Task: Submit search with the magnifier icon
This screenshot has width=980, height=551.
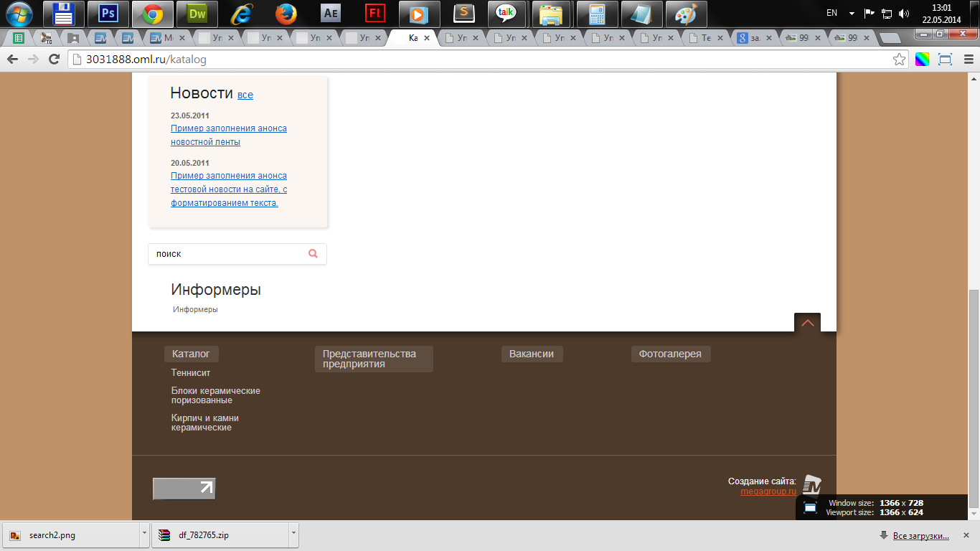Action: tap(313, 253)
